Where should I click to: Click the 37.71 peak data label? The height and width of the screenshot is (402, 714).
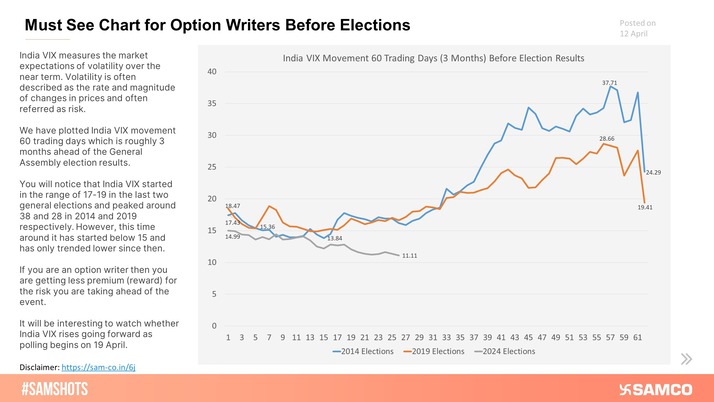[609, 82]
